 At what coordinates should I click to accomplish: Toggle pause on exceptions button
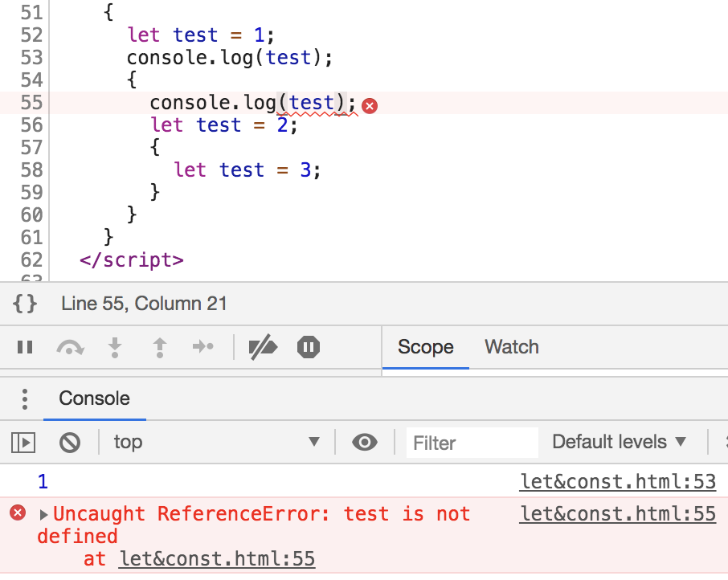coord(309,347)
